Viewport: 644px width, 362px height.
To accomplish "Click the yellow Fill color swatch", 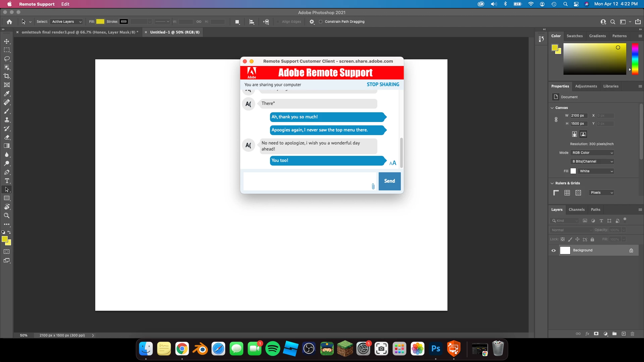I will pos(100,22).
